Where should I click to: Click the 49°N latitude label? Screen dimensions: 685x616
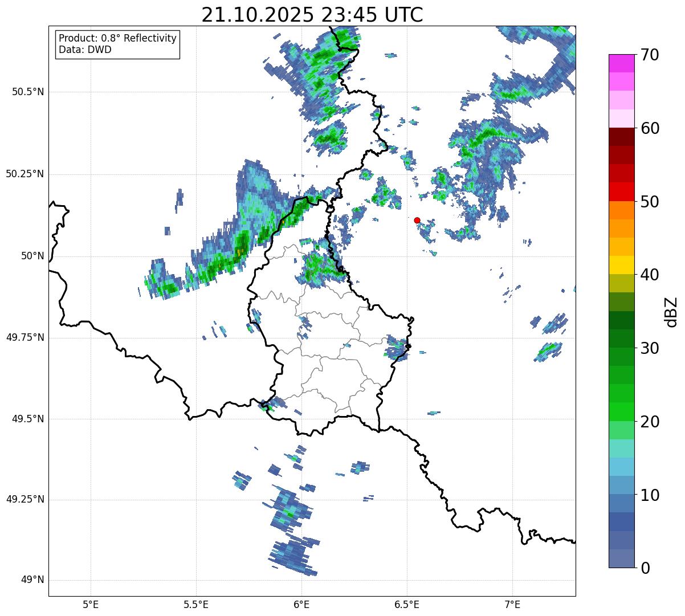pyautogui.click(x=32, y=580)
